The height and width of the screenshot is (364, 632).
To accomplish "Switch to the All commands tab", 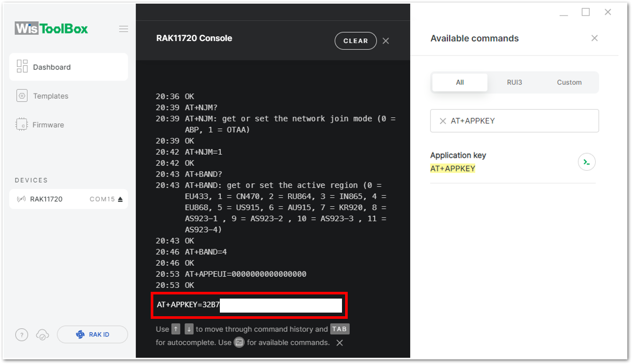I will pyautogui.click(x=460, y=82).
